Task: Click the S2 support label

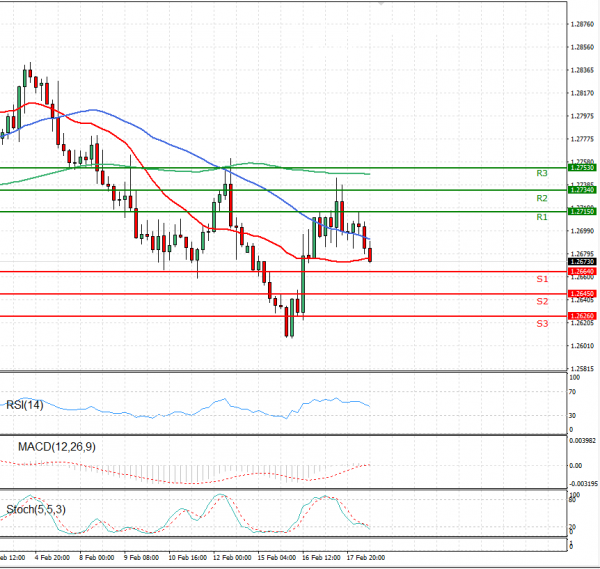Action: (542, 302)
